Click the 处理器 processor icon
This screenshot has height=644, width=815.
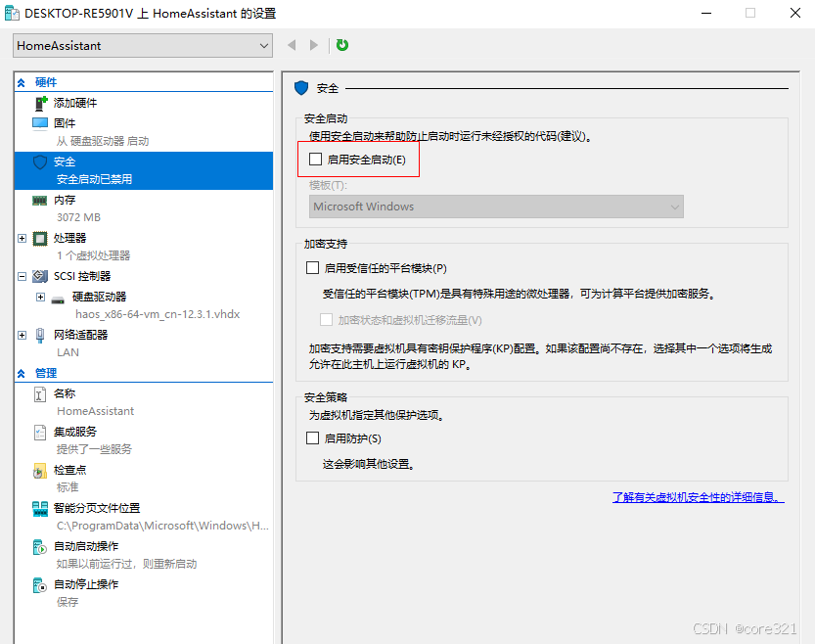click(x=40, y=239)
